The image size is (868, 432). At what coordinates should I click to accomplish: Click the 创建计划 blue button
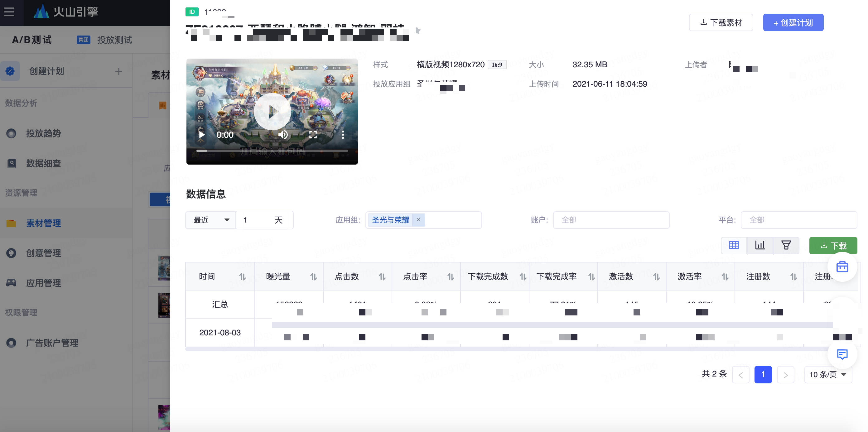click(x=793, y=22)
